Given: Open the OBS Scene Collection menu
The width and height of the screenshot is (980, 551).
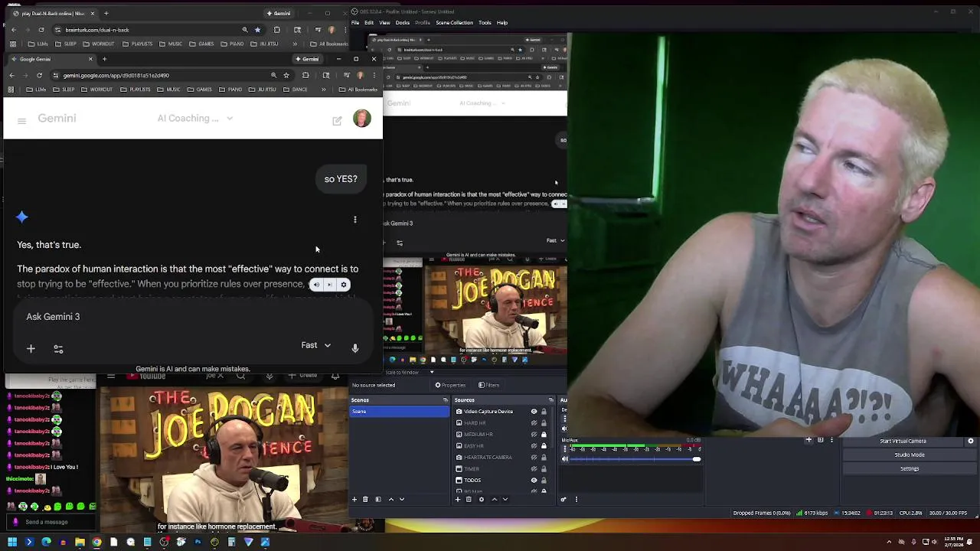Looking at the screenshot, I should pos(455,23).
